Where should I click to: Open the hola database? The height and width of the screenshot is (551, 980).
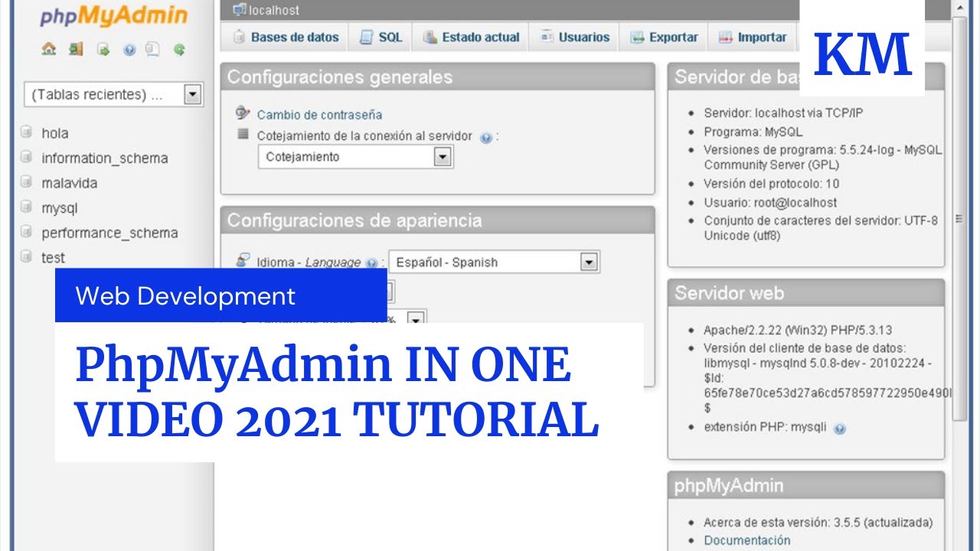(x=54, y=133)
